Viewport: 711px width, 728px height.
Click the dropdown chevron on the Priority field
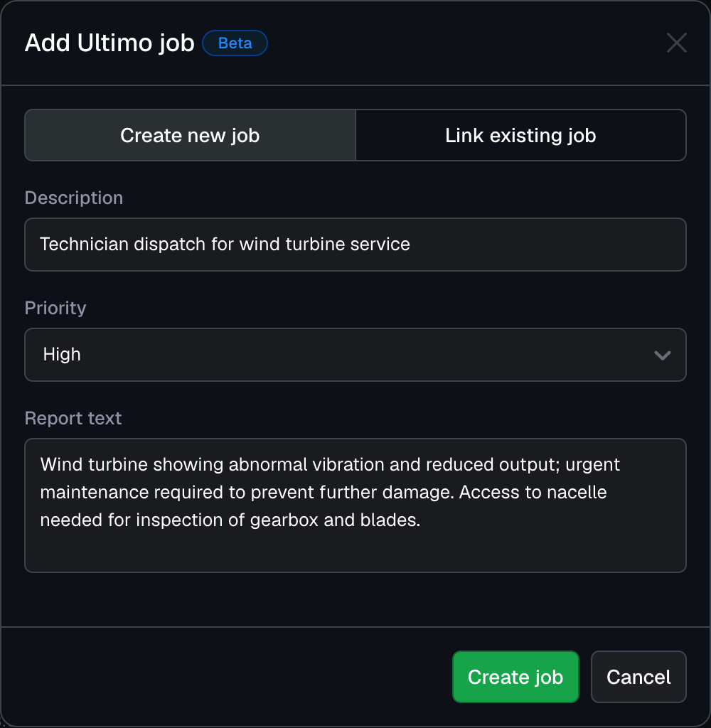(x=663, y=355)
